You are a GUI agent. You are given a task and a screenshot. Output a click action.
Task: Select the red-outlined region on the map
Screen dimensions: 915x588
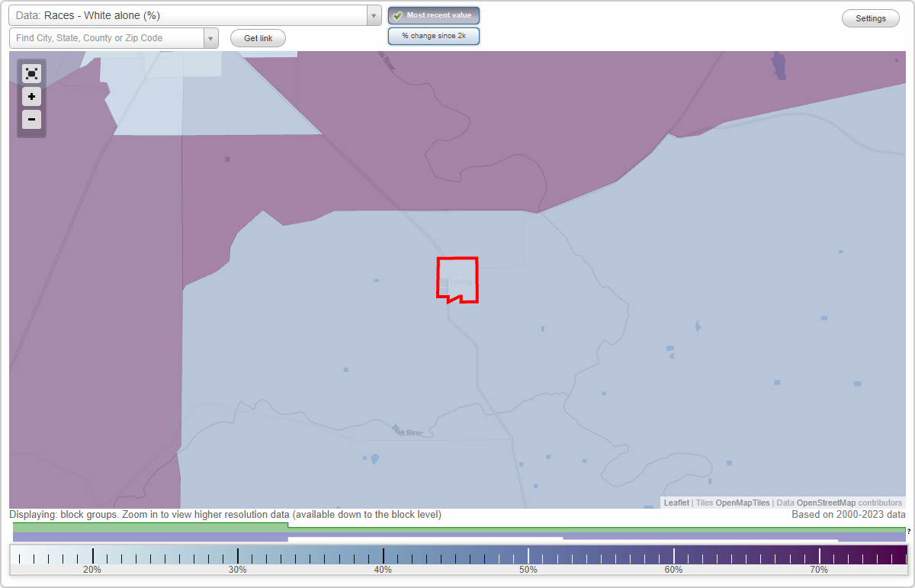click(x=457, y=279)
